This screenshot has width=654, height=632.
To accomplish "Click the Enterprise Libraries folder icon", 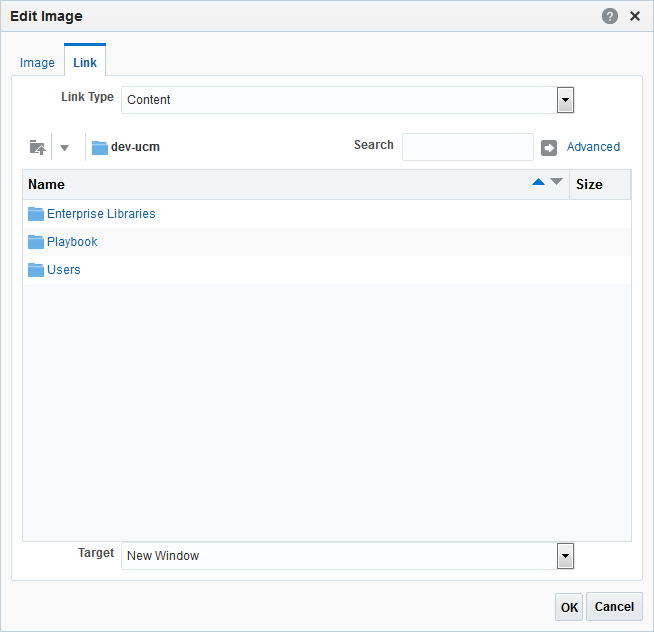I will [x=35, y=214].
